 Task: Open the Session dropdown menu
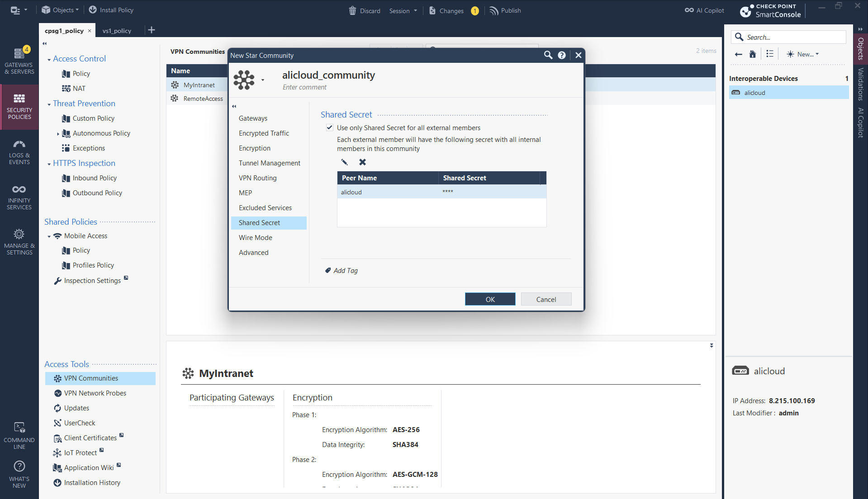pyautogui.click(x=403, y=10)
